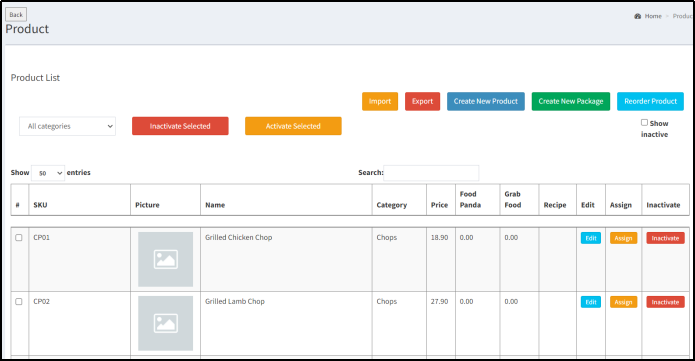
Task: Open the All categories dropdown
Action: [67, 126]
